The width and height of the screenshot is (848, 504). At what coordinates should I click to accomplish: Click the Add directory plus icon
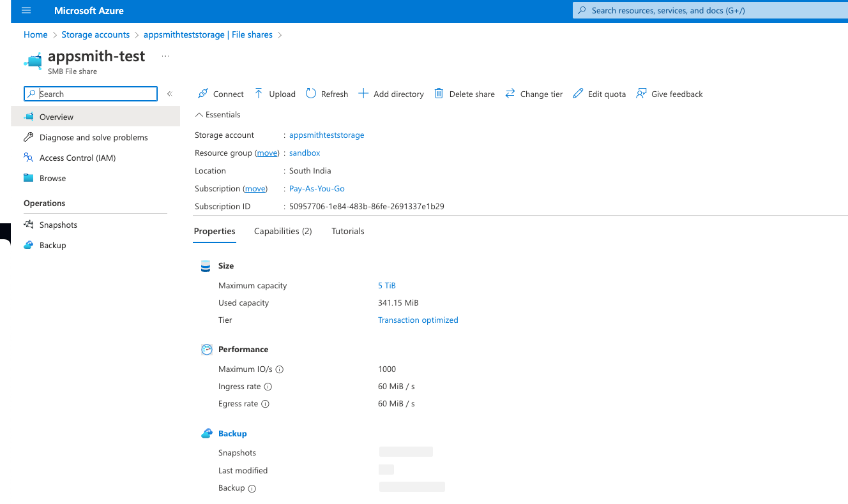(363, 94)
